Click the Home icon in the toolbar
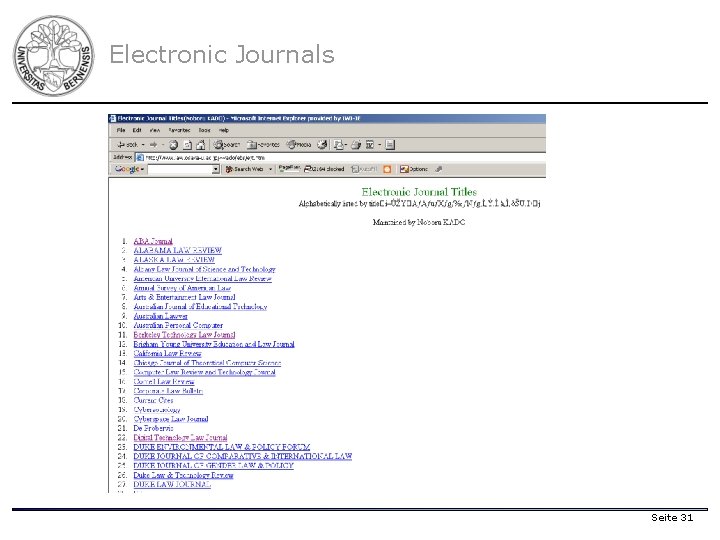The height and width of the screenshot is (540, 720). (201, 145)
